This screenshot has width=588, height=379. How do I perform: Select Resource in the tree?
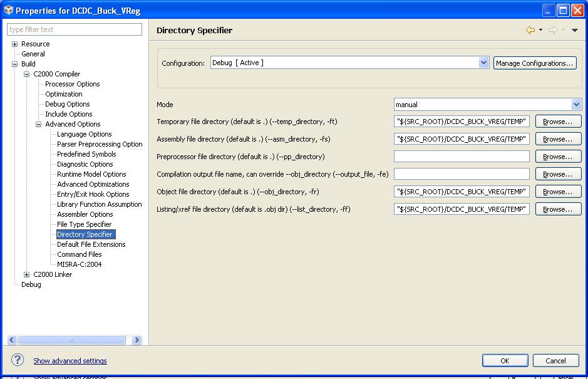[x=35, y=44]
